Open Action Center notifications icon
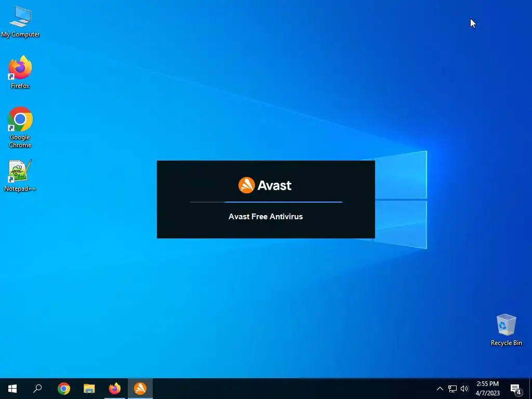532x399 pixels. click(x=516, y=389)
